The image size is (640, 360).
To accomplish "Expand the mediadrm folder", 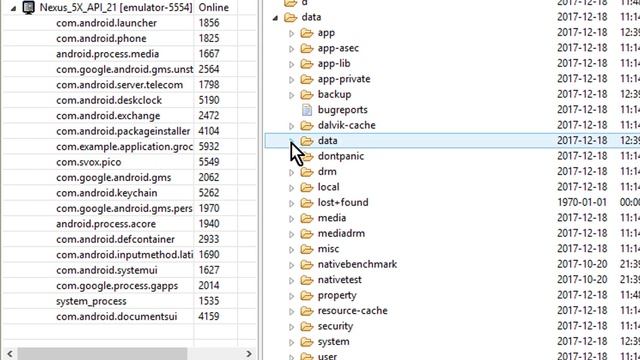I will pos(291,235).
